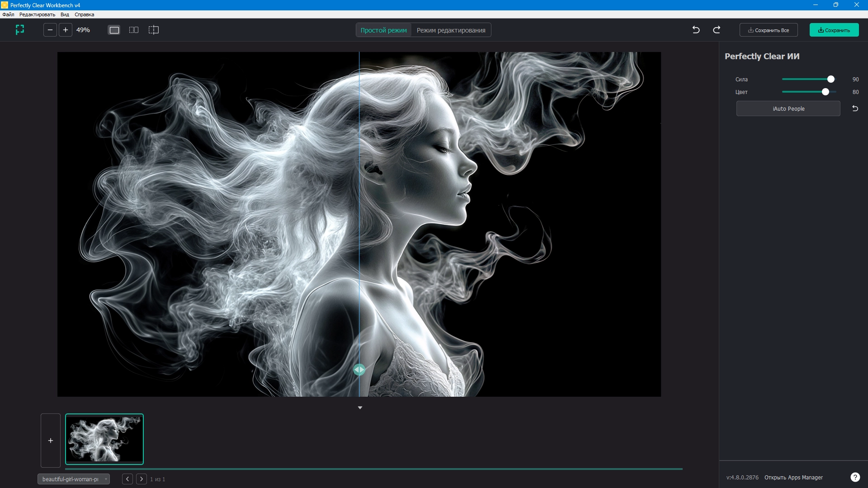Viewport: 868px width, 488px height.
Task: Select the smoke woman thumbnail
Action: coord(104,439)
